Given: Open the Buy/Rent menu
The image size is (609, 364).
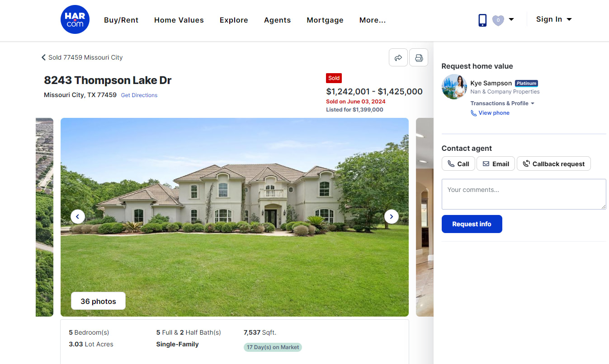Looking at the screenshot, I should [121, 20].
